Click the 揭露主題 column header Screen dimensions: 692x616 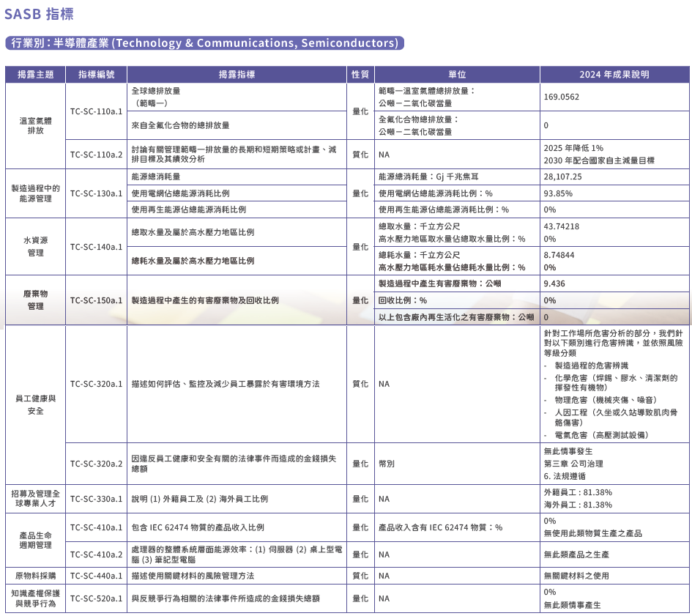(x=35, y=75)
